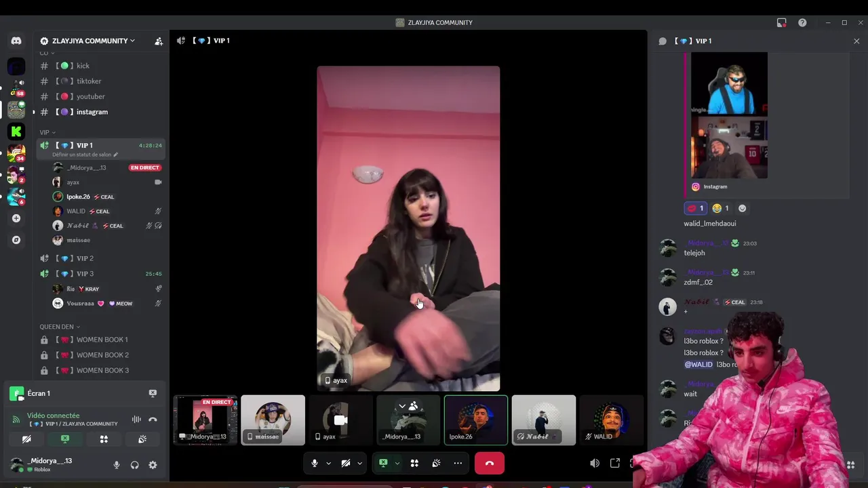This screenshot has width=868, height=488.
Task: Click the chat bubble icon beside VIP 1
Action: pos(663,41)
